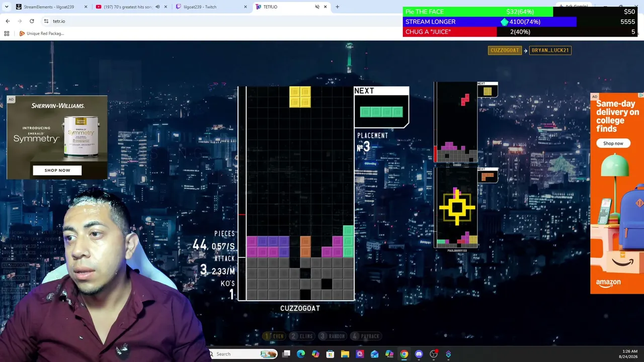This screenshot has width=644, height=362.
Task: Reload the tetr.io page
Action: click(32, 21)
